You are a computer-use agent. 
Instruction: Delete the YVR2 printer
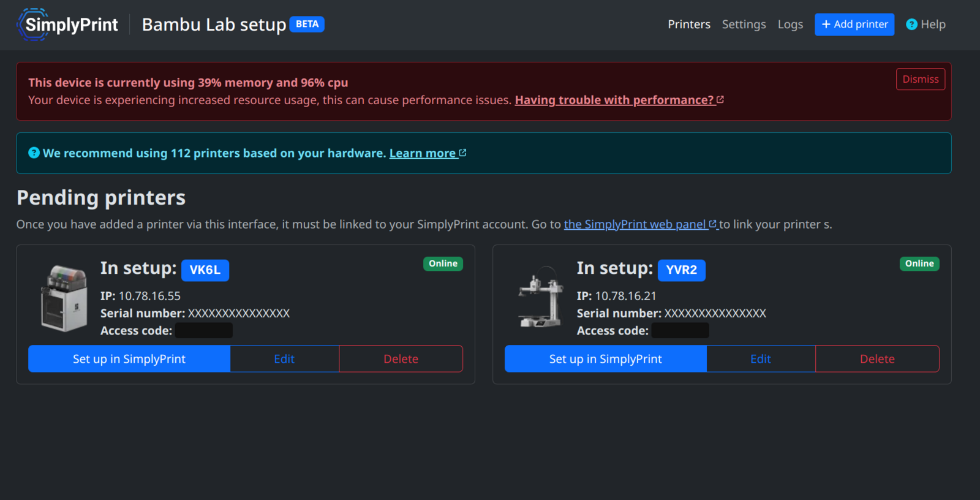click(878, 358)
